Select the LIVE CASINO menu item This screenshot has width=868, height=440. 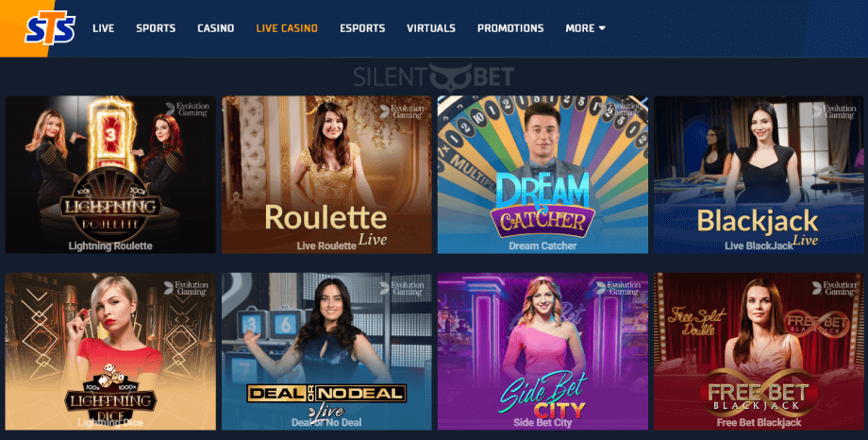pos(287,28)
